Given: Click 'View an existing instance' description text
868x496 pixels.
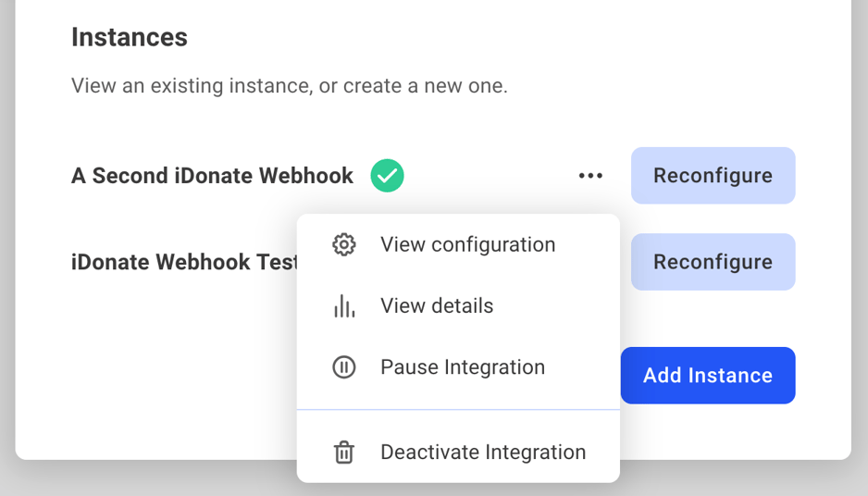Looking at the screenshot, I should click(x=289, y=86).
